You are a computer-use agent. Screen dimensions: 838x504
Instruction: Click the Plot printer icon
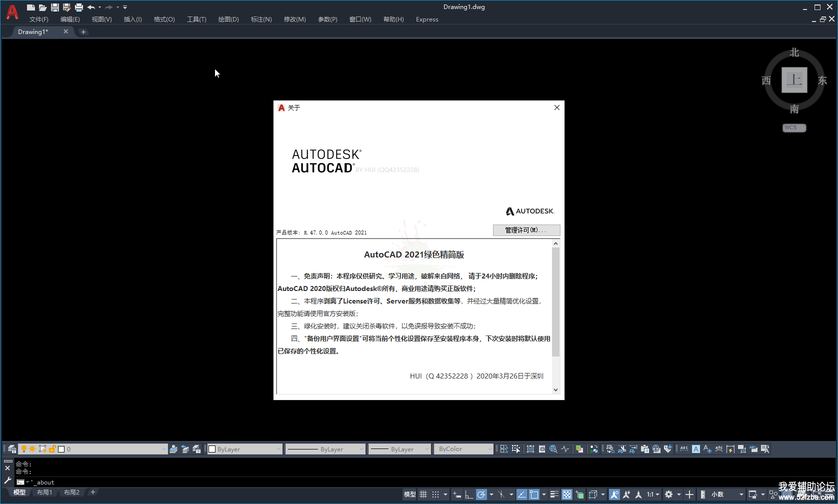[79, 7]
